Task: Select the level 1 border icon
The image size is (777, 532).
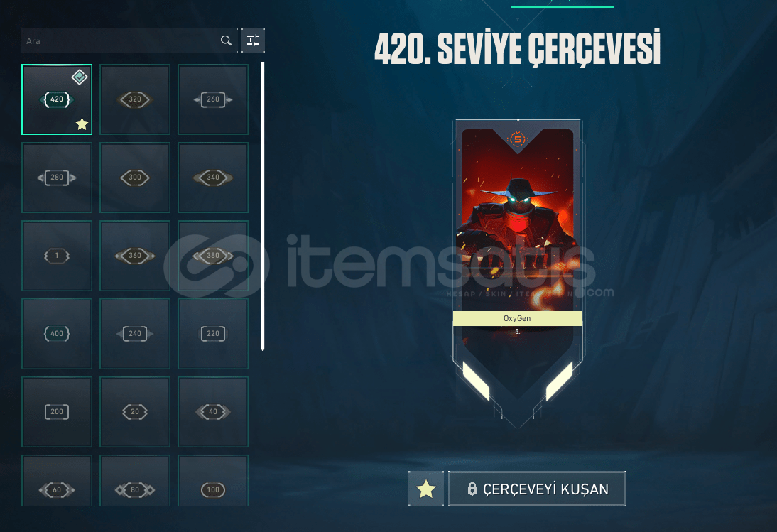Action: (57, 256)
